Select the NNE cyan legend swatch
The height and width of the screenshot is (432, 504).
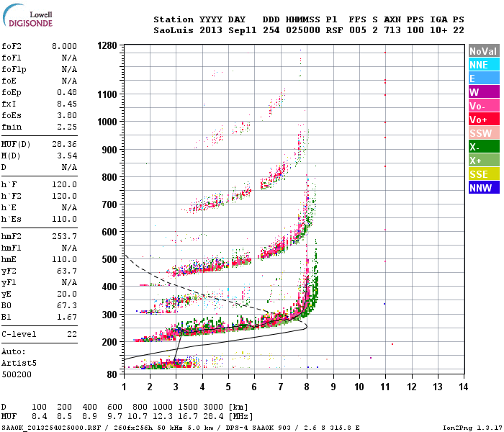tap(484, 65)
